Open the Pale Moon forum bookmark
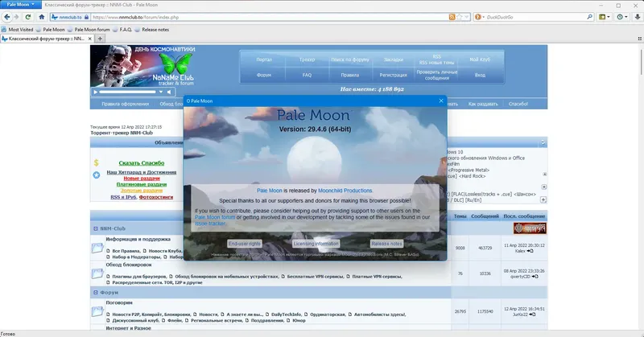Image resolution: width=644 pixels, height=337 pixels. [x=89, y=30]
